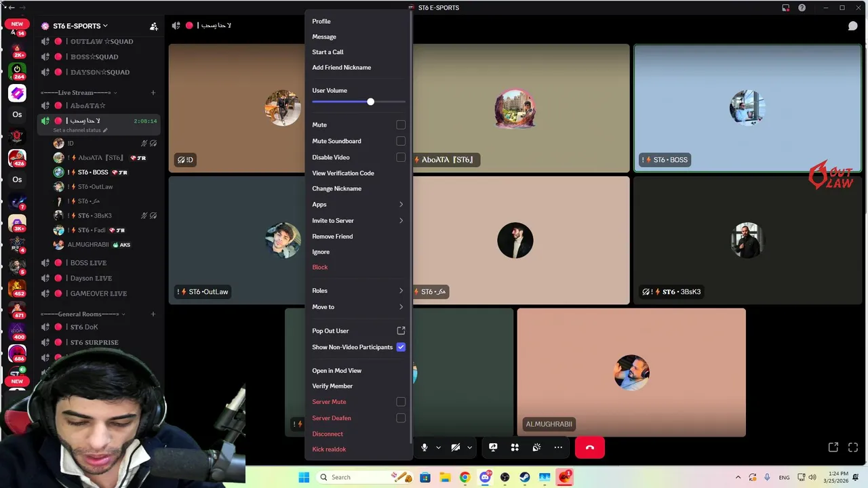
Task: Expand the Roles submenu
Action: (x=358, y=291)
